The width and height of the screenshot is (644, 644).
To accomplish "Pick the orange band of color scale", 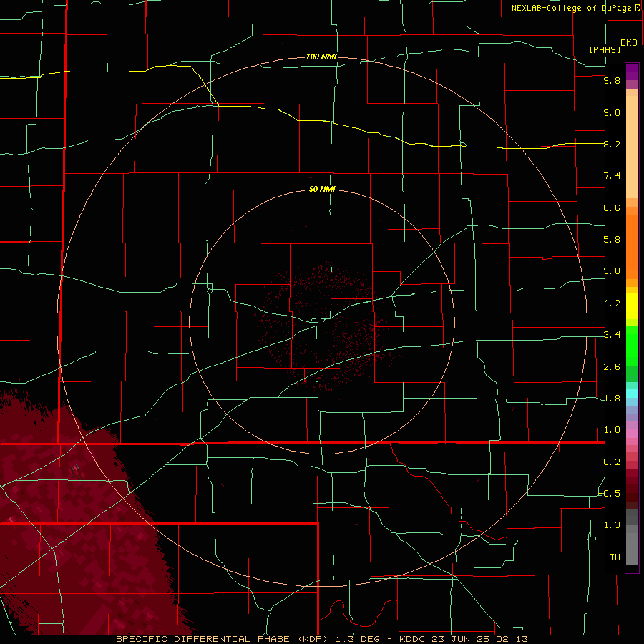I will point(632,248).
